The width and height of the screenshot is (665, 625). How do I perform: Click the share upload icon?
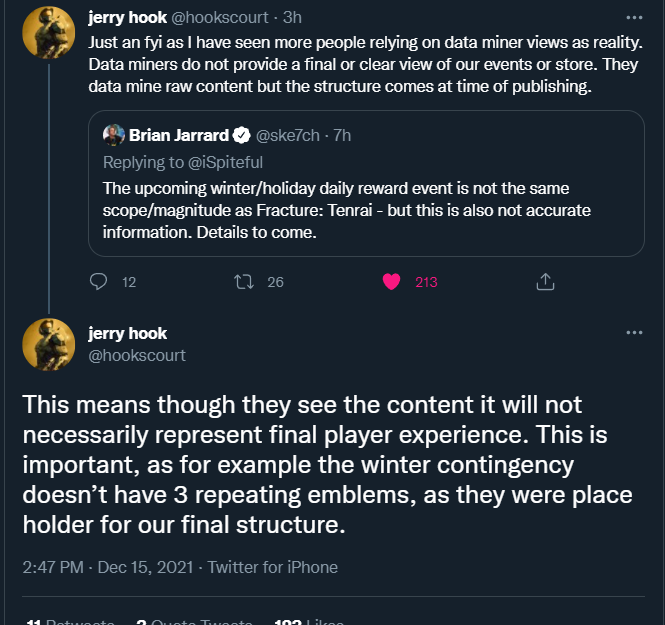[545, 282]
